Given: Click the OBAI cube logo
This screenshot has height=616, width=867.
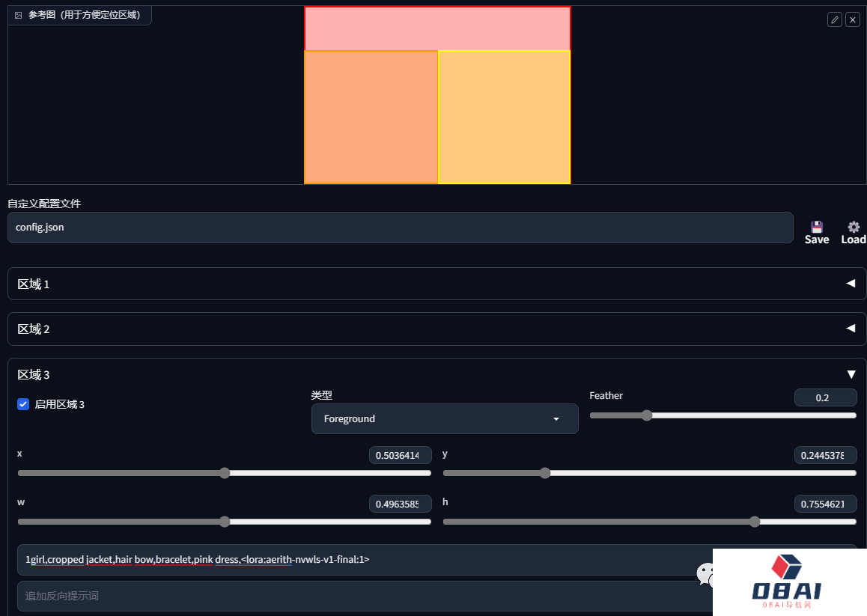Looking at the screenshot, I should coord(787,566).
